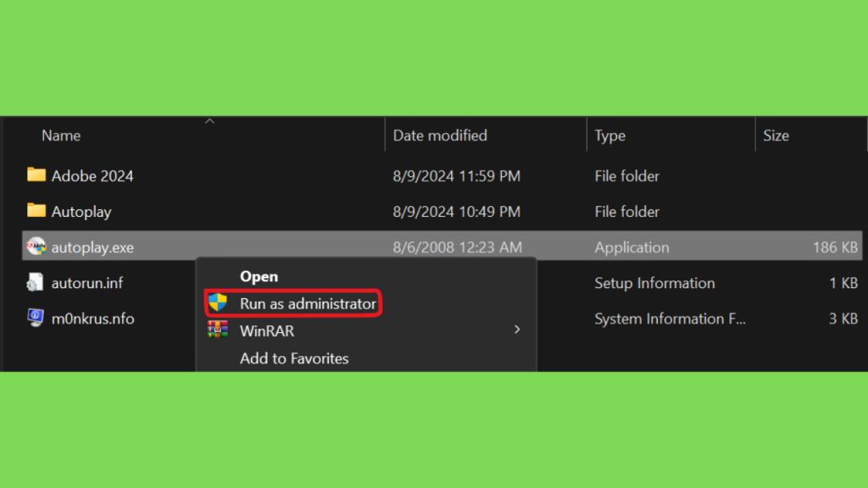Click the Adobe 2024 folder icon
The height and width of the screenshot is (488, 868).
coord(36,175)
